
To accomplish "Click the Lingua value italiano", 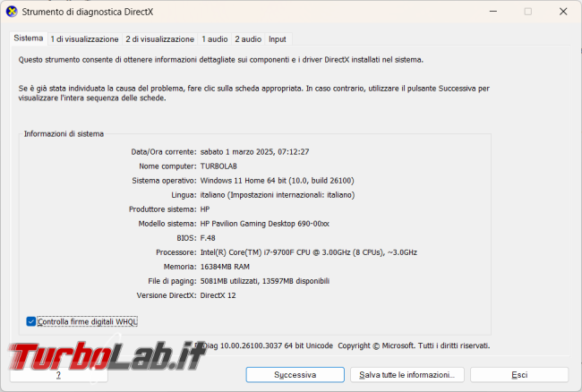I will (278, 195).
